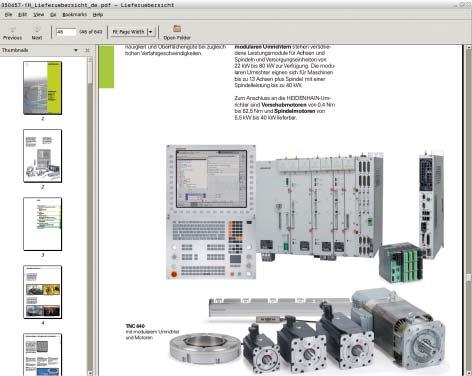Click the Next page arrow icon

[x=37, y=29]
